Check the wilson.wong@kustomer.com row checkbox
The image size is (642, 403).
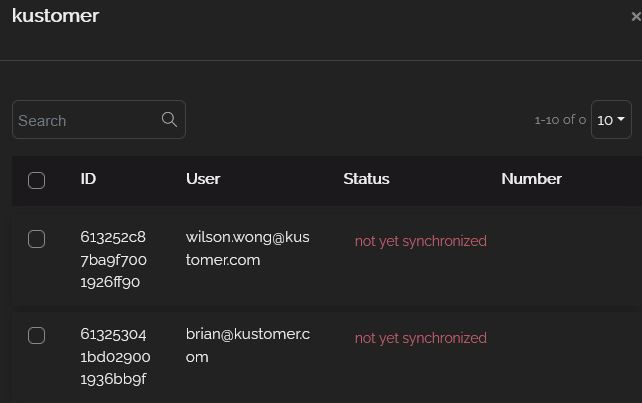[36, 239]
